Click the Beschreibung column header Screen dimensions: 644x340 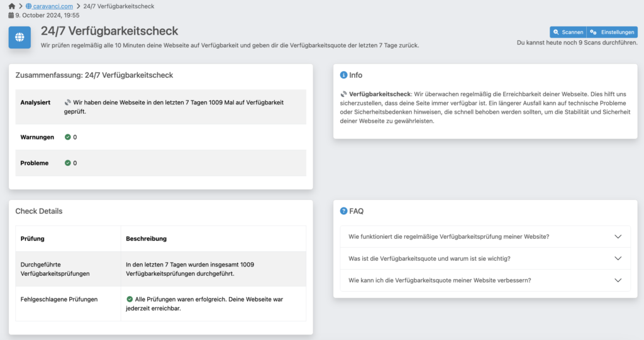coord(146,239)
